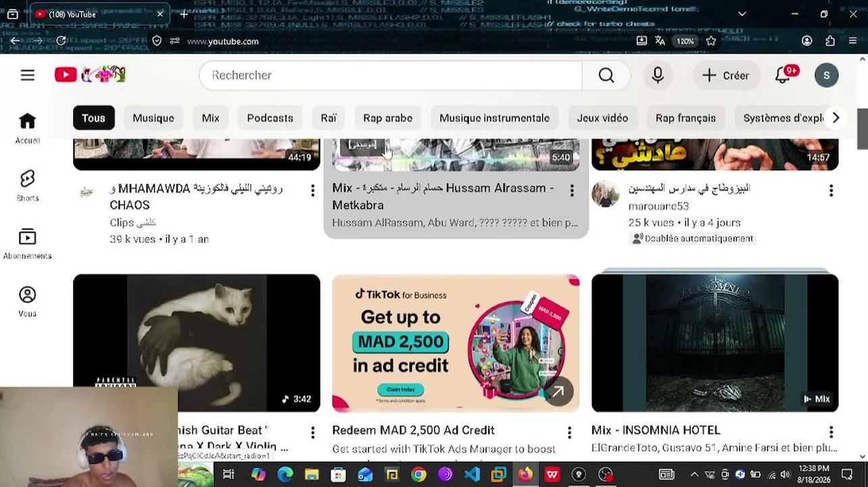Viewport: 868px width, 487px height.
Task: Bookmark this page with star icon
Action: pyautogui.click(x=711, y=41)
